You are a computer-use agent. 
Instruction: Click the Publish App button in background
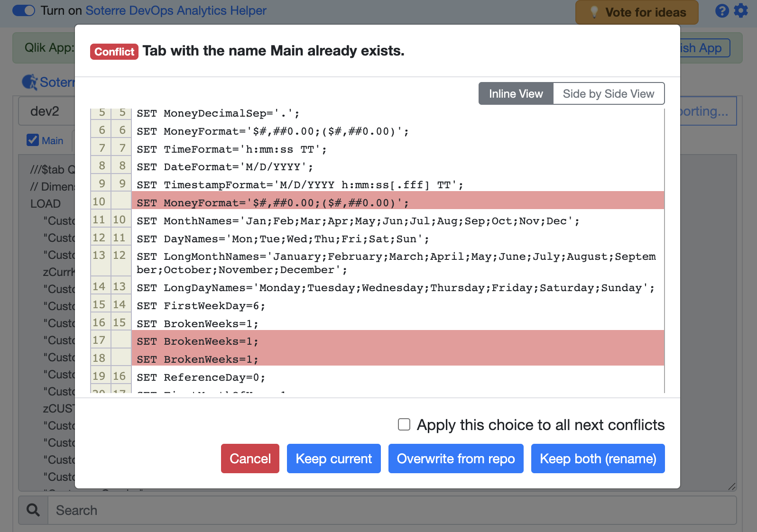tap(705, 48)
